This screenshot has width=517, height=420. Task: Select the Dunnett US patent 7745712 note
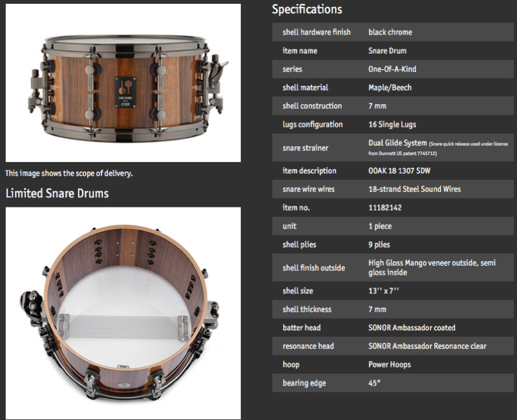tap(438, 149)
